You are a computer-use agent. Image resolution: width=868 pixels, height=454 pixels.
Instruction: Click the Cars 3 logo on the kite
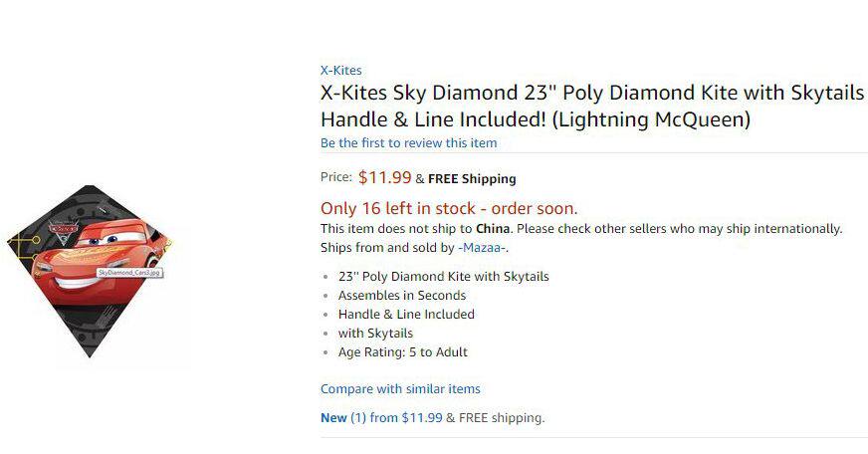[63, 230]
